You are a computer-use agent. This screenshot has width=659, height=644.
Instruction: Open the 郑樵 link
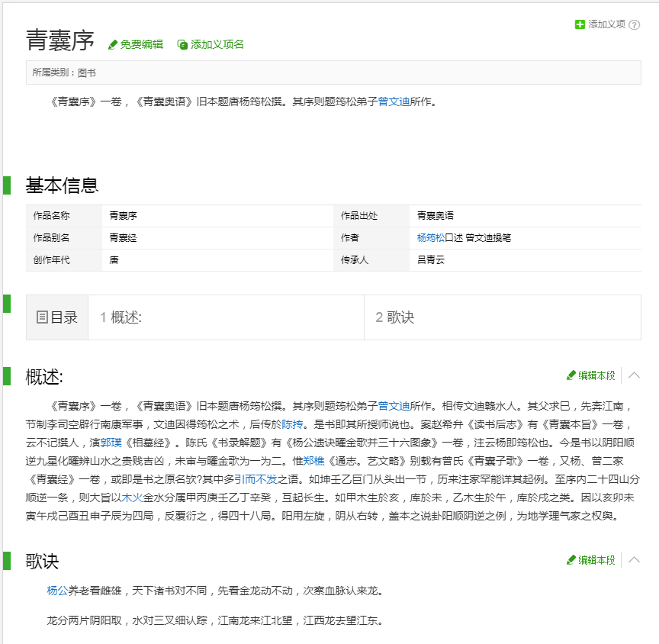point(314,461)
